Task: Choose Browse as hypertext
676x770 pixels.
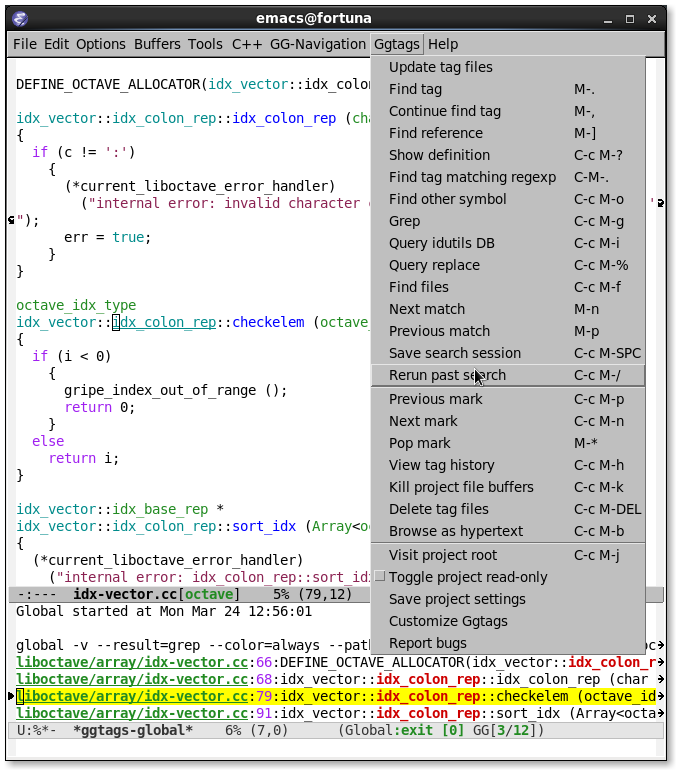Action: tap(508, 531)
